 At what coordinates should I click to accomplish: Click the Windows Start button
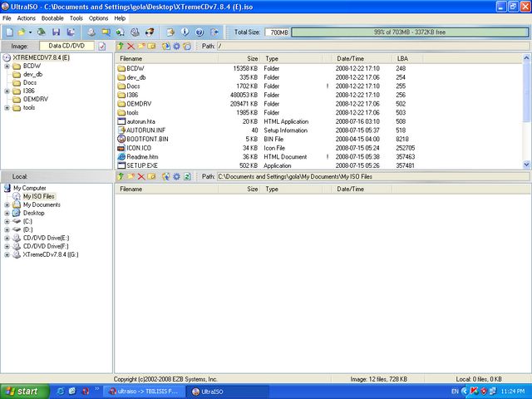pos(25,392)
